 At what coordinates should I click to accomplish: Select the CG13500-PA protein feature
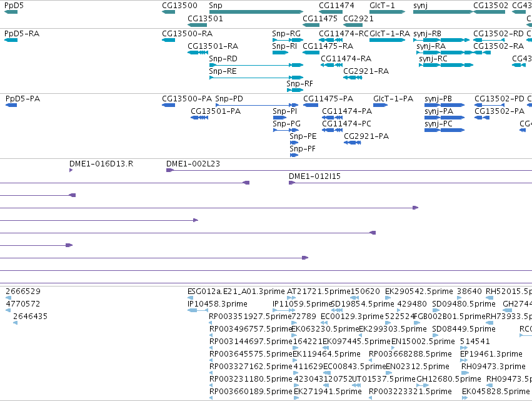click(x=169, y=105)
